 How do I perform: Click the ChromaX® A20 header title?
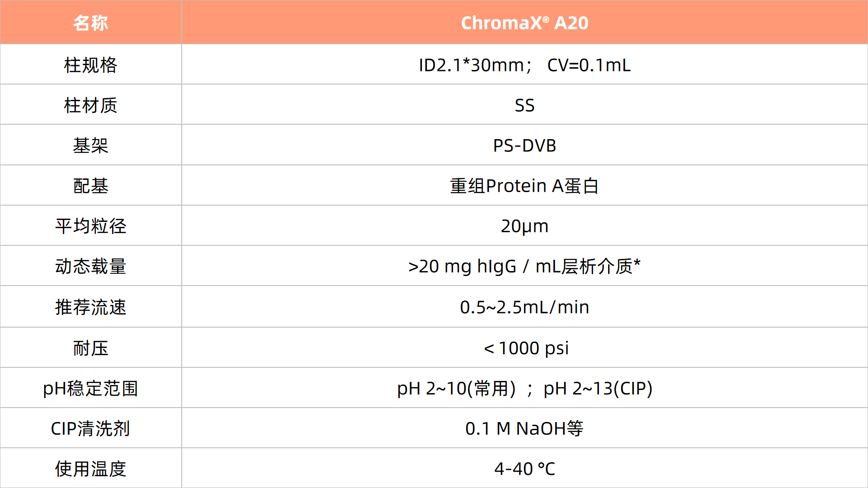(x=524, y=23)
